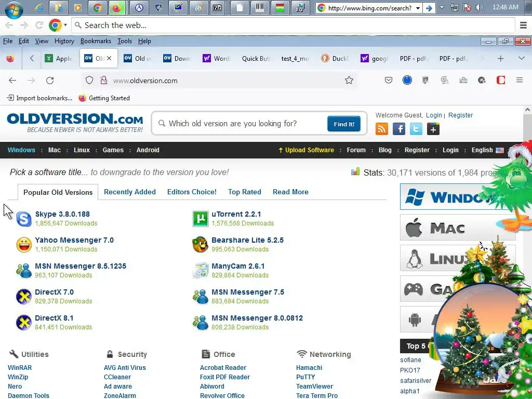
Task: Click the top toolbar hamburger menu
Action: 523,25
